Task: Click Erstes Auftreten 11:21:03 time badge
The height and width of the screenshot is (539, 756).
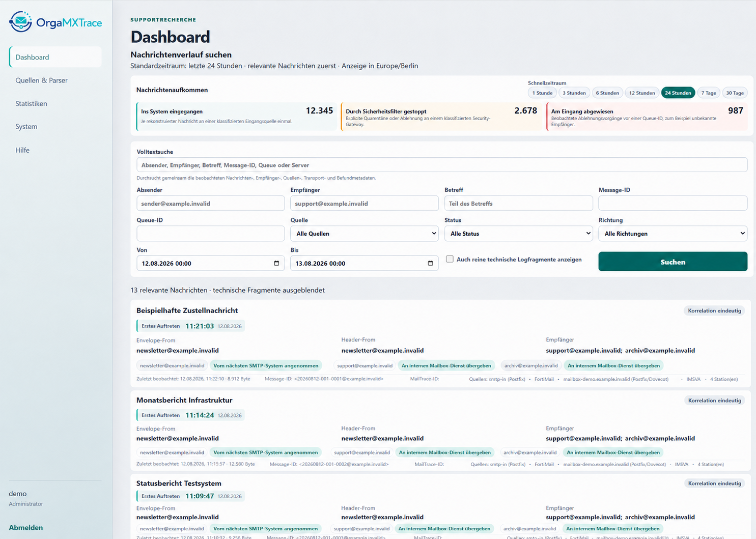Action: pos(191,326)
